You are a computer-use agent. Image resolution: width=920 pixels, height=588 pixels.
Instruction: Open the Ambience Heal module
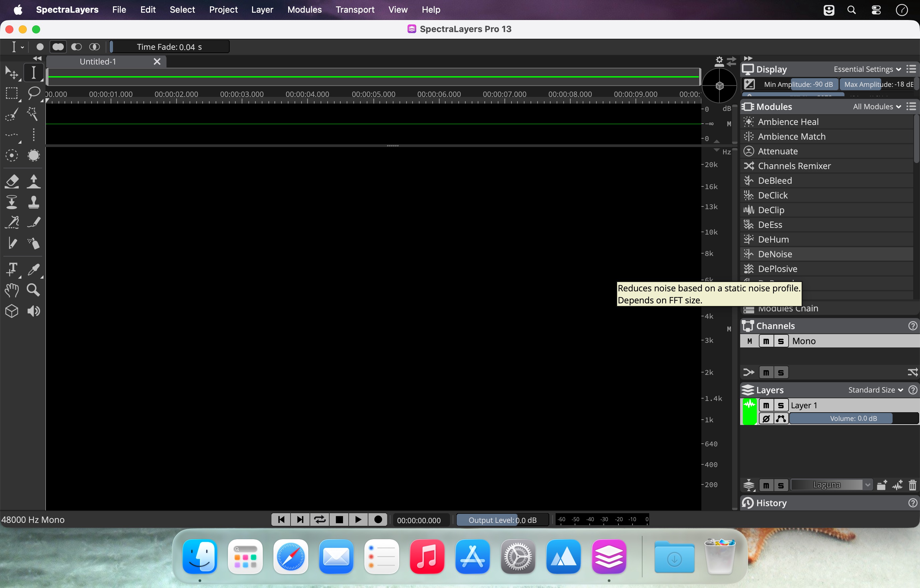click(827, 122)
